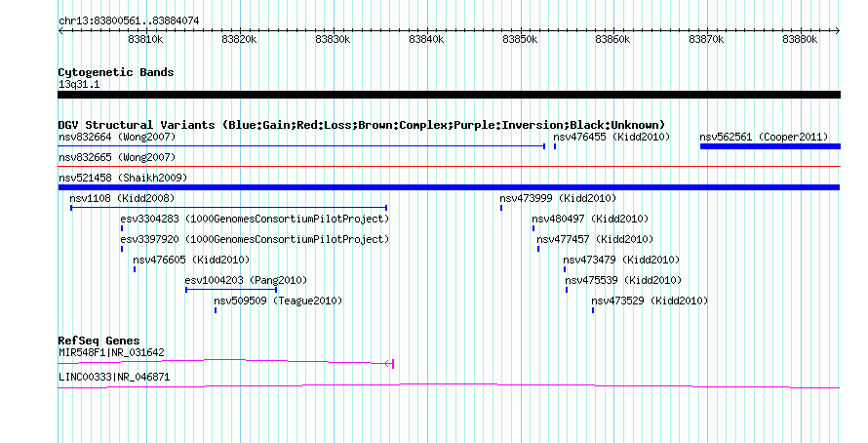
Task: Click the 83830k ruler tick label
Action: (x=333, y=39)
